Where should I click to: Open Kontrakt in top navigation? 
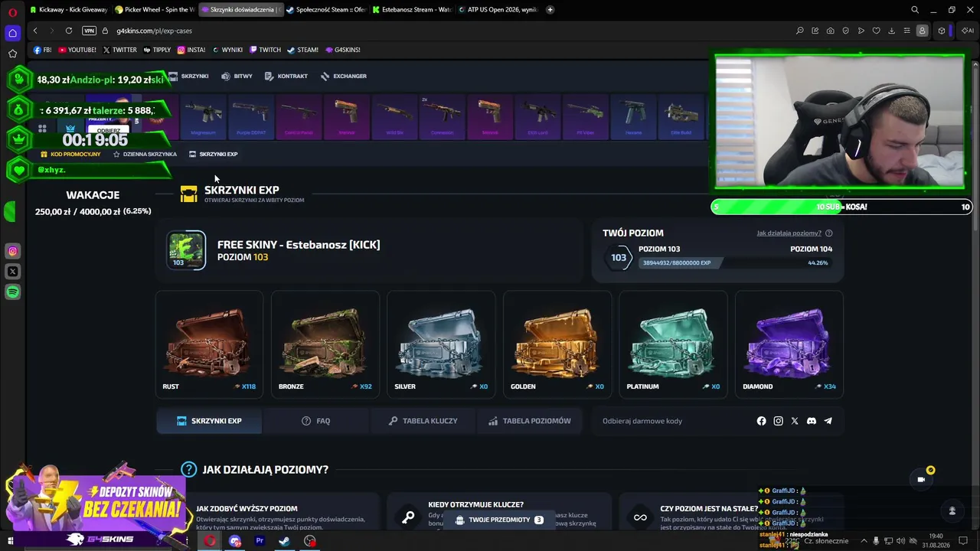pyautogui.click(x=286, y=76)
